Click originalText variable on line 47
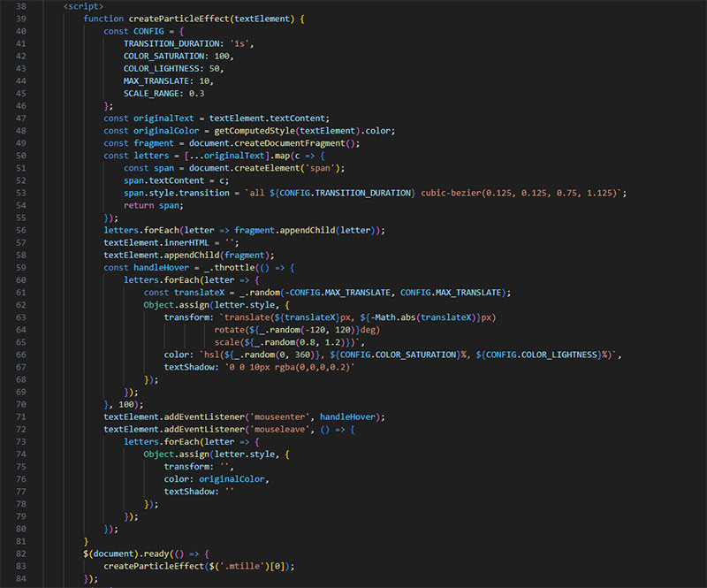 coord(163,118)
